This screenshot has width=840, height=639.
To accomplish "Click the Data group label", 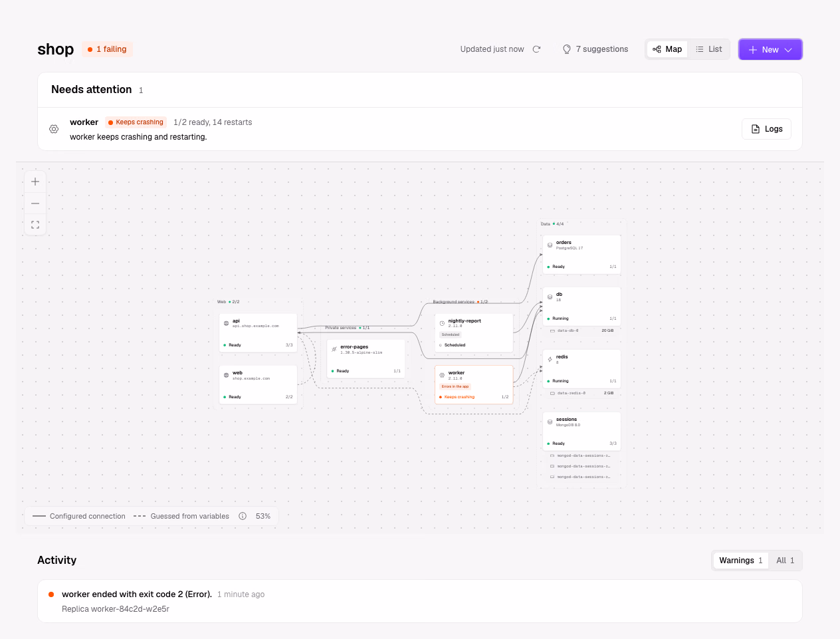I will click(546, 224).
